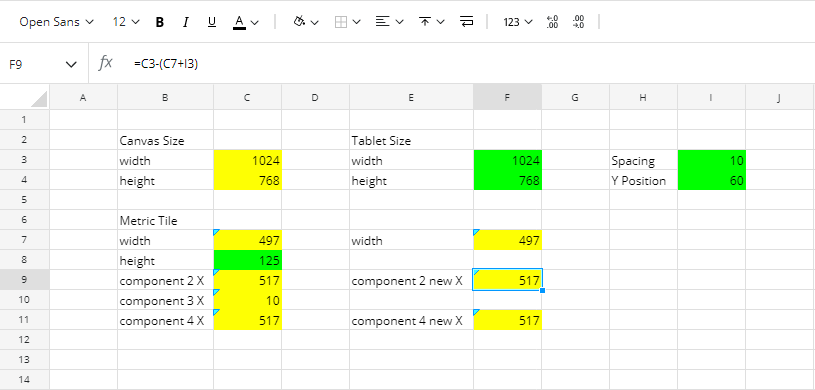Toggle bold formatting
The height and width of the screenshot is (390, 815).
[x=160, y=22]
